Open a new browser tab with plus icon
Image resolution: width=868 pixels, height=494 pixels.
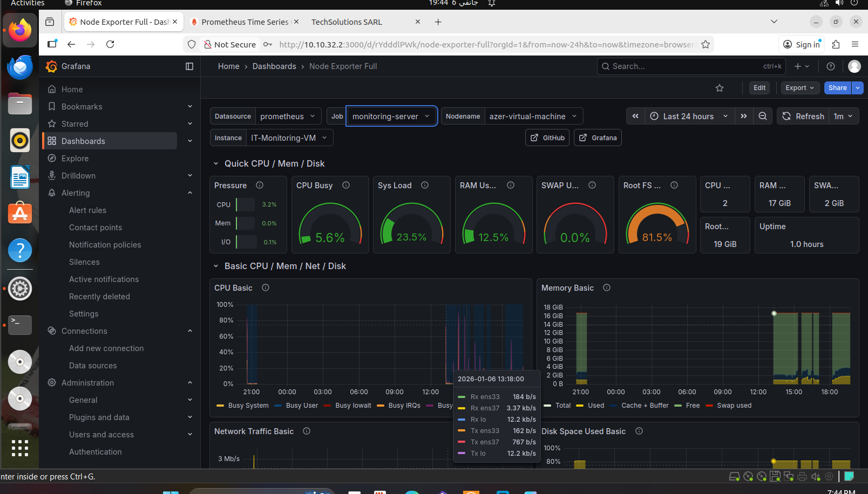438,22
